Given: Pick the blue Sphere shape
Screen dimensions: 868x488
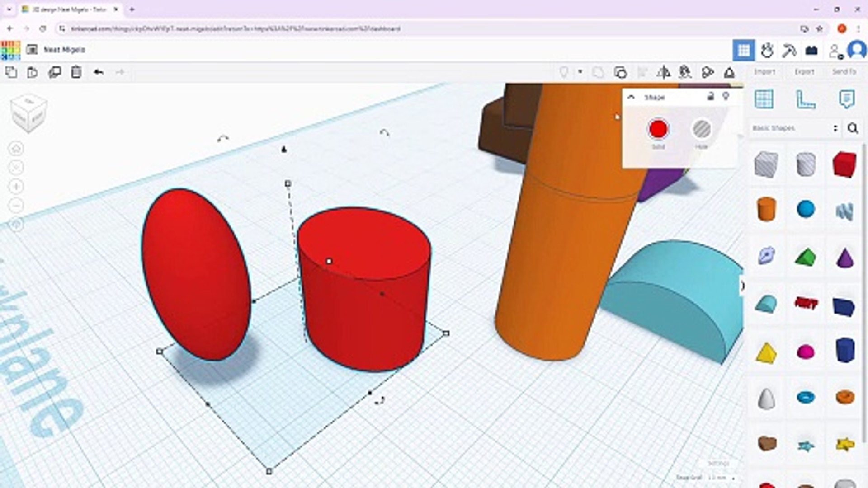Looking at the screenshot, I should [x=806, y=209].
